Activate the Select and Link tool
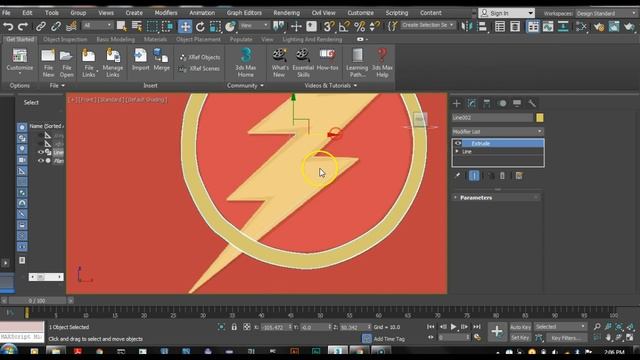The image size is (640, 360). [x=40, y=27]
